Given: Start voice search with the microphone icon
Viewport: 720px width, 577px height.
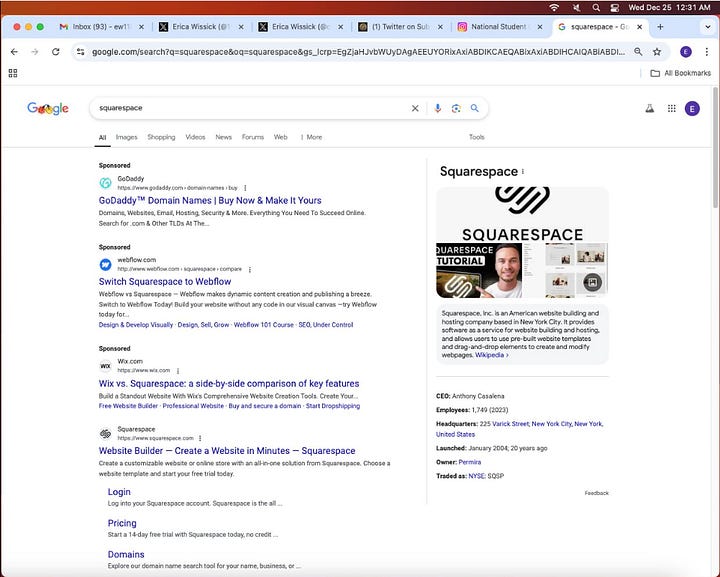Looking at the screenshot, I should tap(438, 108).
